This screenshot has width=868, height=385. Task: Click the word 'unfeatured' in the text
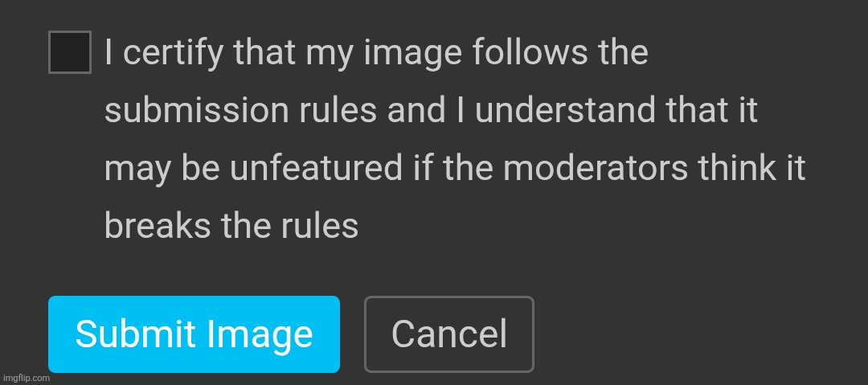tap(316, 168)
